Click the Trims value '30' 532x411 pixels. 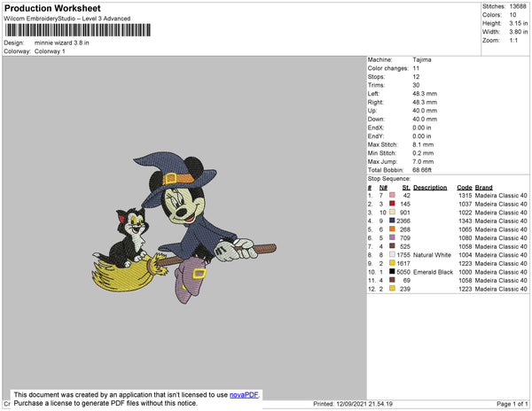coord(416,85)
